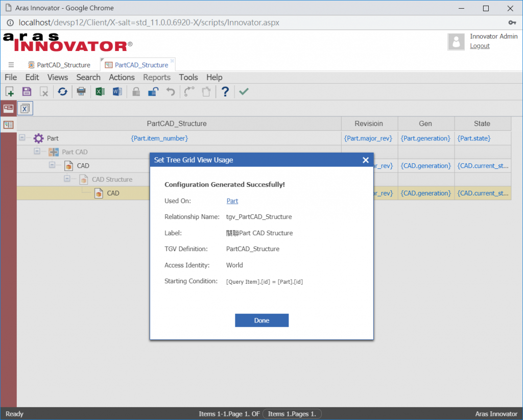Click the Innovator Admin user name
The width and height of the screenshot is (523, 420).
[x=494, y=36]
